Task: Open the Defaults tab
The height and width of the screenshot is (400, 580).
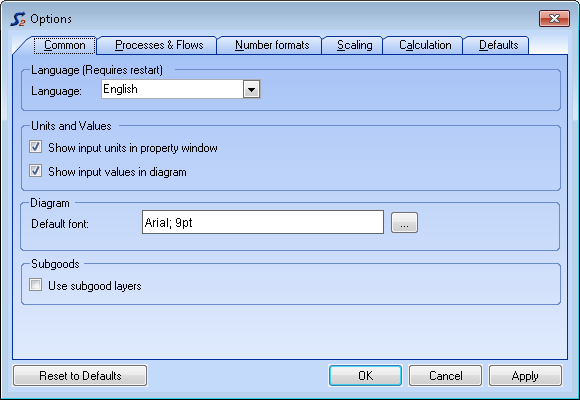Action: coord(498,45)
